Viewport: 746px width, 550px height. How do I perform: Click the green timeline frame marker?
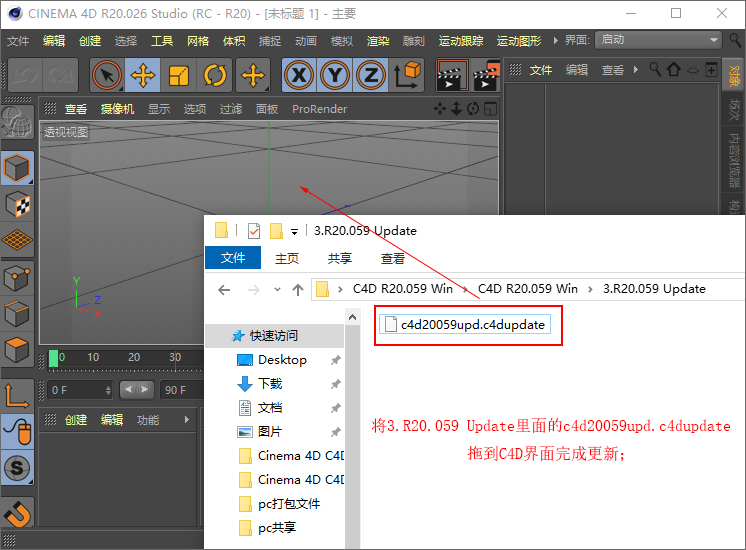53,358
